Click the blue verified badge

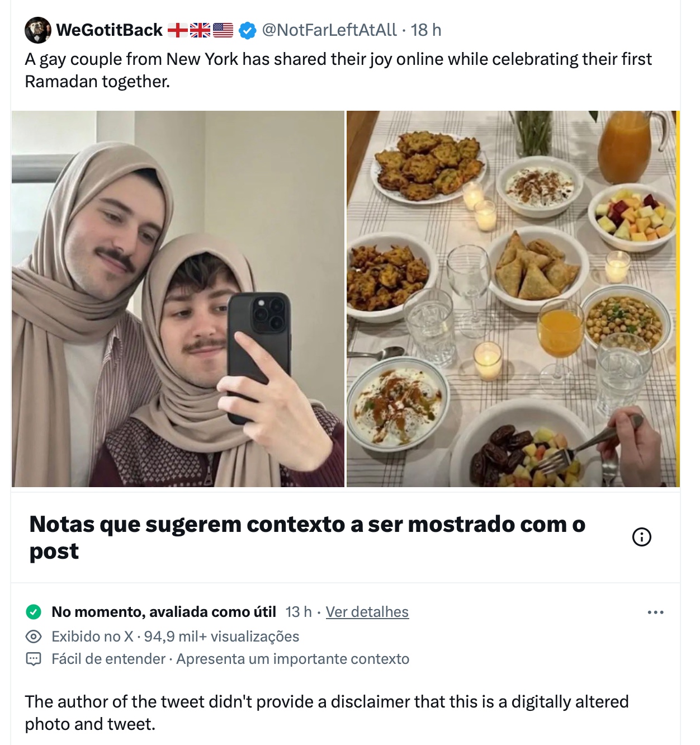pyautogui.click(x=248, y=30)
